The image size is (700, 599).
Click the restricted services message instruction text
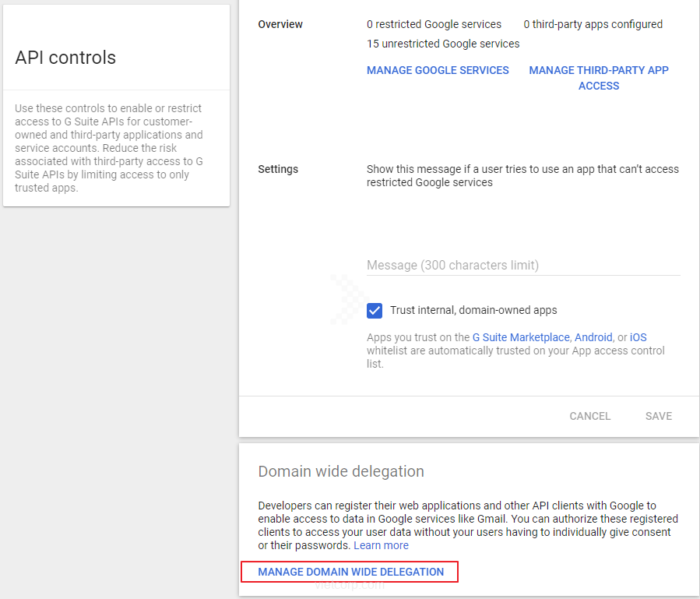tap(522, 175)
